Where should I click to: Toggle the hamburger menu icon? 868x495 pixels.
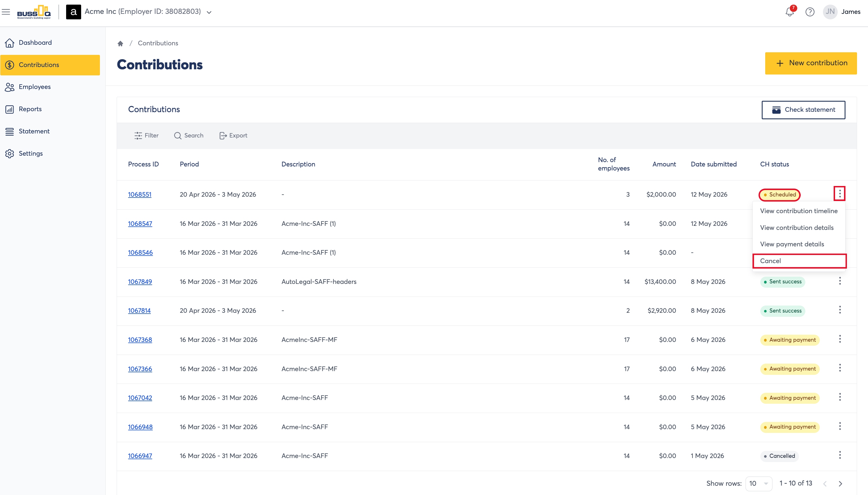(x=6, y=12)
